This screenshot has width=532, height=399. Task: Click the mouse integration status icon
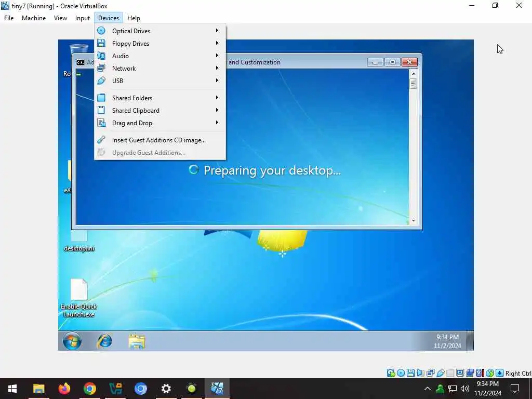[x=490, y=373]
